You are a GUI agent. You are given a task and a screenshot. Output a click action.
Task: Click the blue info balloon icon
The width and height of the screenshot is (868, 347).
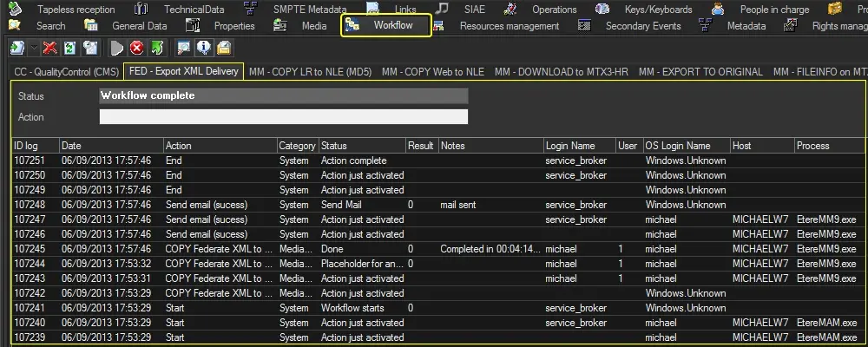pos(203,48)
